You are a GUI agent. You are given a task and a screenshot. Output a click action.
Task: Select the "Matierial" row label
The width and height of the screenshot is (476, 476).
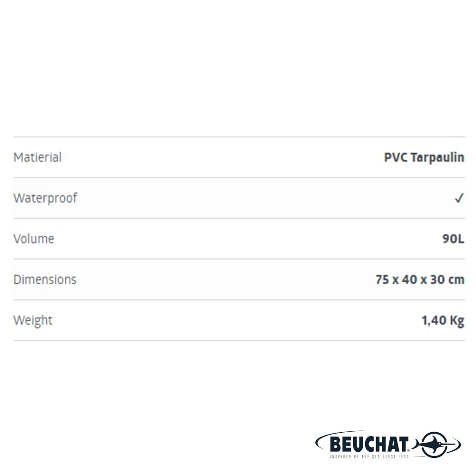(x=38, y=158)
